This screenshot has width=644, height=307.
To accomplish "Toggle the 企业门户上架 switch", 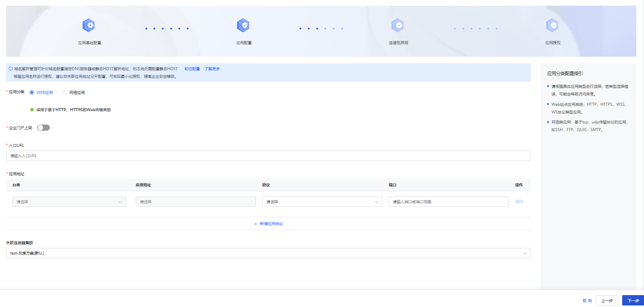I will click(x=43, y=128).
